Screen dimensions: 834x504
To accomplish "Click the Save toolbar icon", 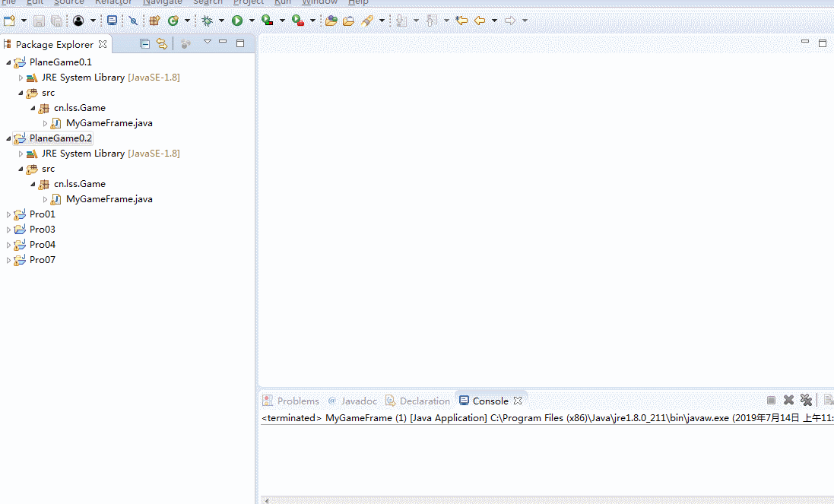I will coord(39,21).
